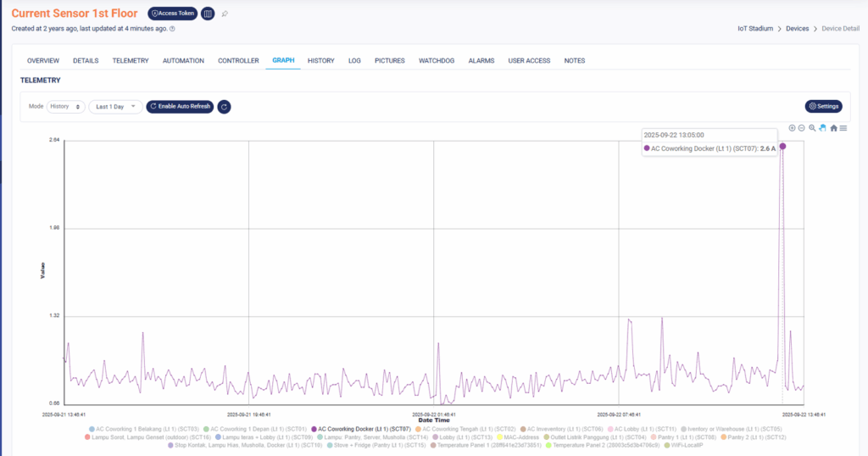Click the Access Token button
868x456 pixels.
coord(172,14)
